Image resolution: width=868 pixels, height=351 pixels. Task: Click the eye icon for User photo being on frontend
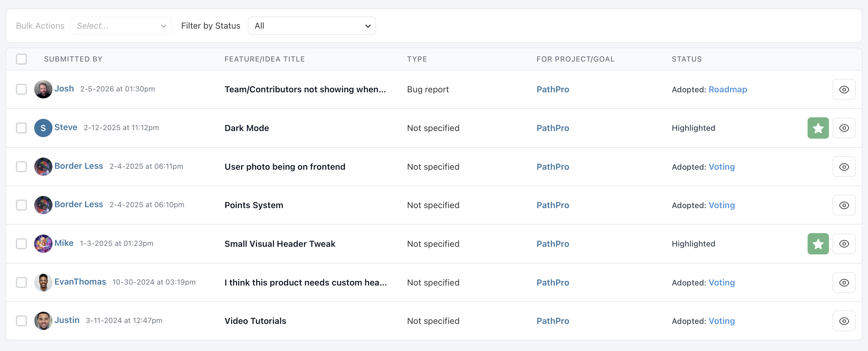point(844,167)
